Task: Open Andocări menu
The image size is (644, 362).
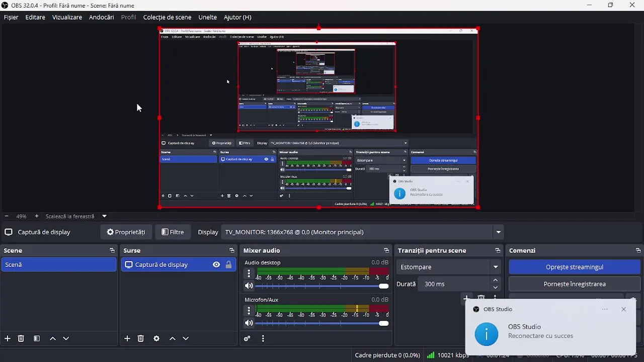Action: point(102,17)
